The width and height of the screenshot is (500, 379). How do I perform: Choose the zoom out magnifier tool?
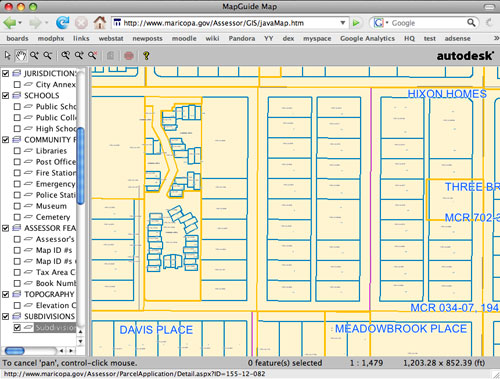(x=48, y=55)
